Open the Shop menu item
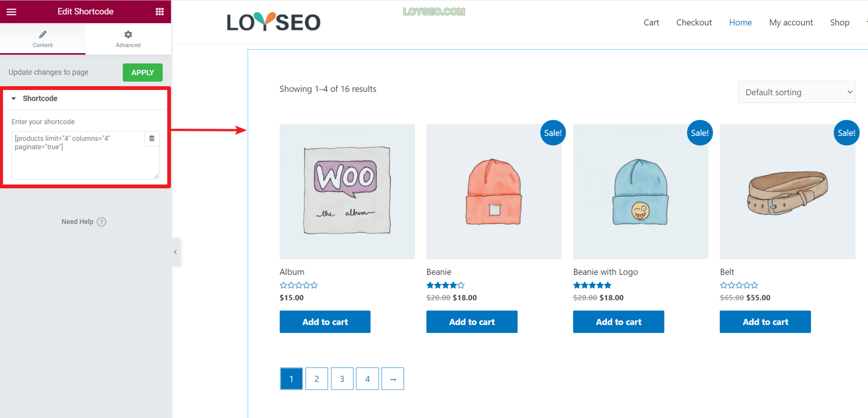Viewport: 868px width, 418px height. [839, 22]
